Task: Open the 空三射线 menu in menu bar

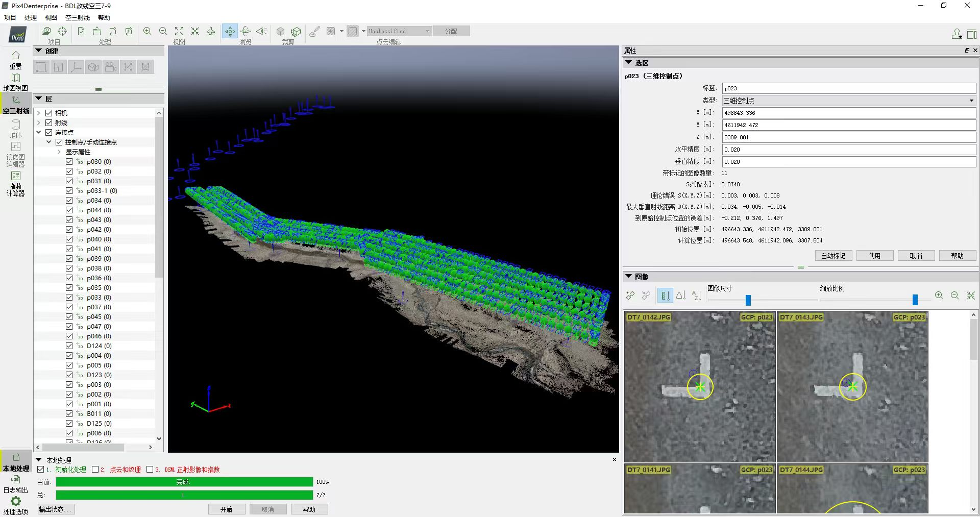Action: (x=77, y=17)
